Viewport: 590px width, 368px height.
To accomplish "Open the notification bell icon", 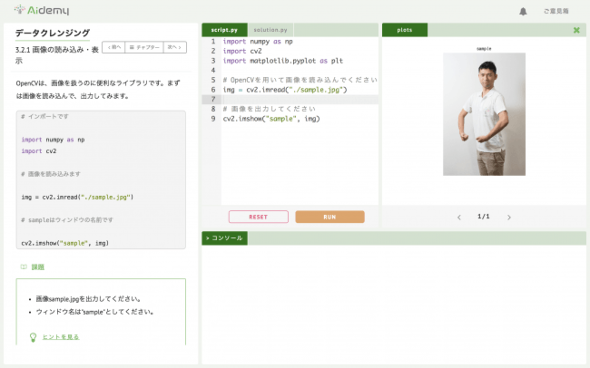I will pyautogui.click(x=523, y=11).
